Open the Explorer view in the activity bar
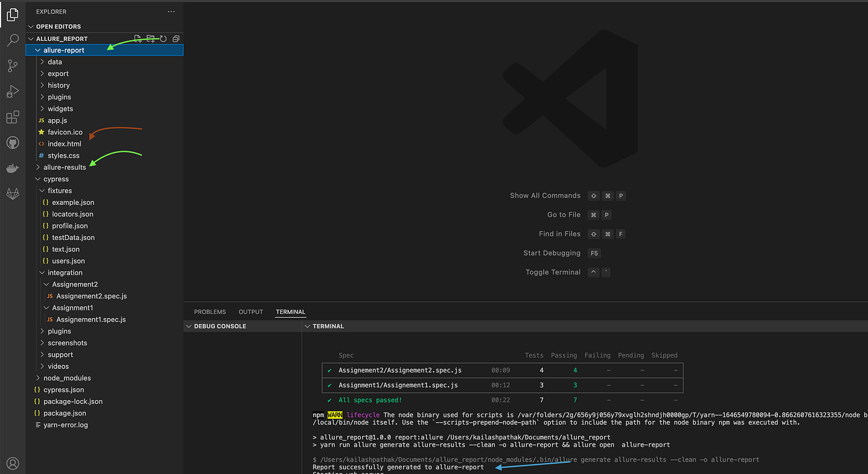Image resolution: width=868 pixels, height=474 pixels. [x=12, y=15]
